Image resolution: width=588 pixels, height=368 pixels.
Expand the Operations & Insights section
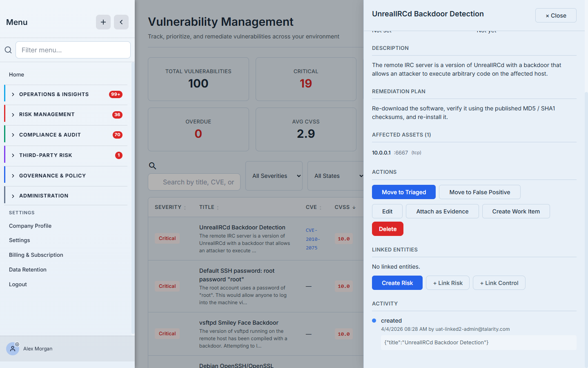[x=66, y=94]
